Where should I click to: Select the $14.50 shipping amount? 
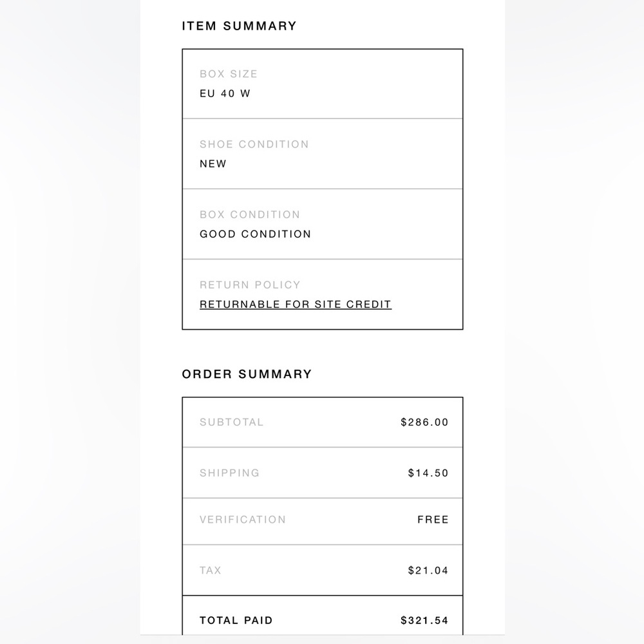(x=428, y=473)
